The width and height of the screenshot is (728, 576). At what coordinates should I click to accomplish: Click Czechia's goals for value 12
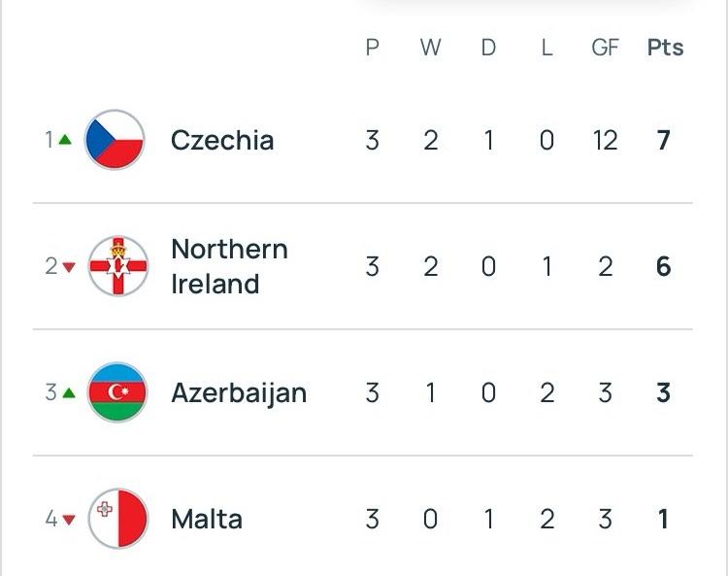point(605,141)
